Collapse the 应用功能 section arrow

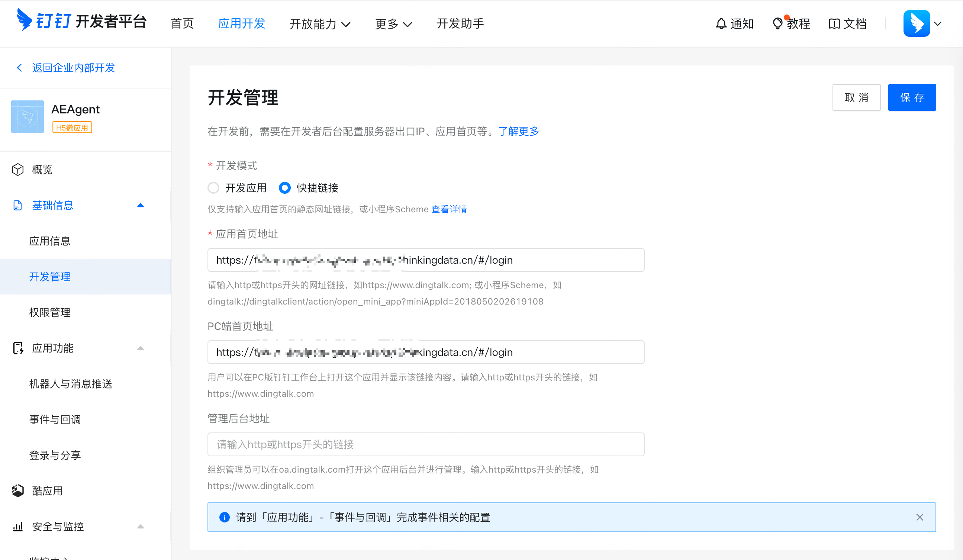(x=140, y=348)
